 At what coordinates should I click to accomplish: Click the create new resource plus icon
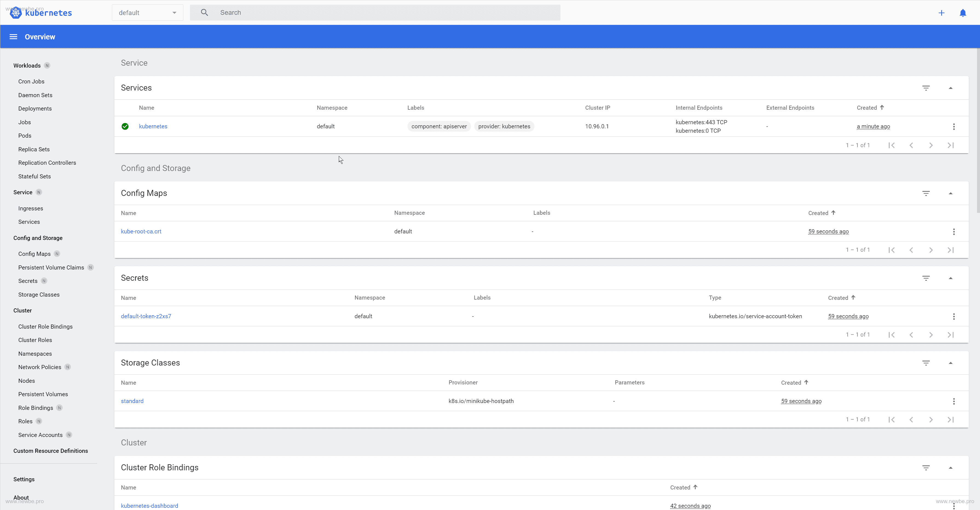pos(941,13)
